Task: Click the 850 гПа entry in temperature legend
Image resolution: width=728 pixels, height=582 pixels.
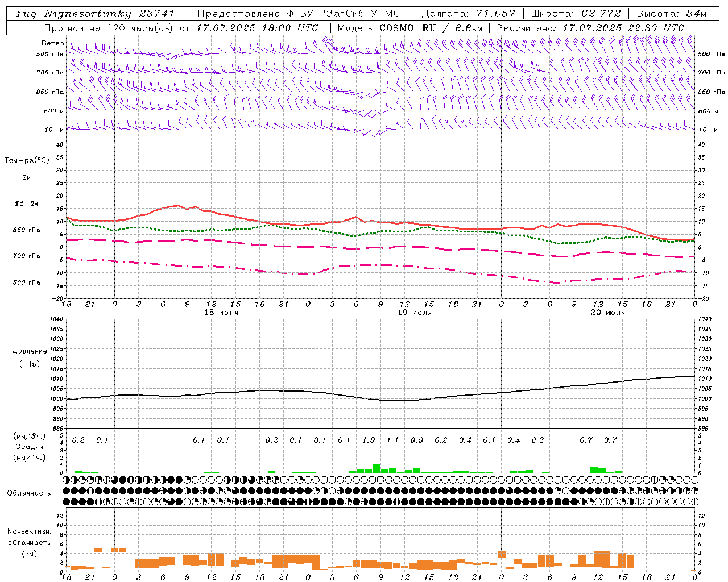Action: (27, 230)
